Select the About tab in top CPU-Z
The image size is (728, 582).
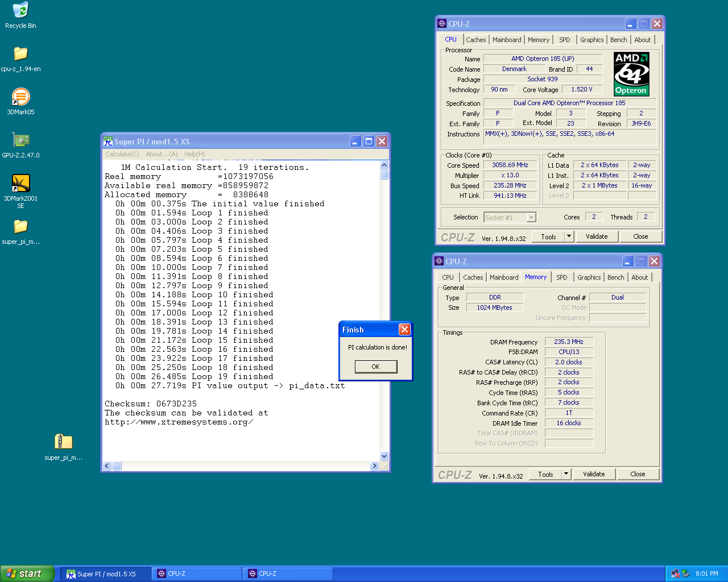[643, 40]
